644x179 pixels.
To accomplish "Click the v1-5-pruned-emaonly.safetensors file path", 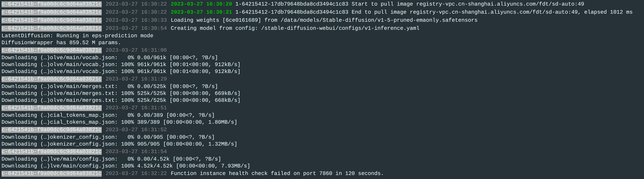I will 379,20.
